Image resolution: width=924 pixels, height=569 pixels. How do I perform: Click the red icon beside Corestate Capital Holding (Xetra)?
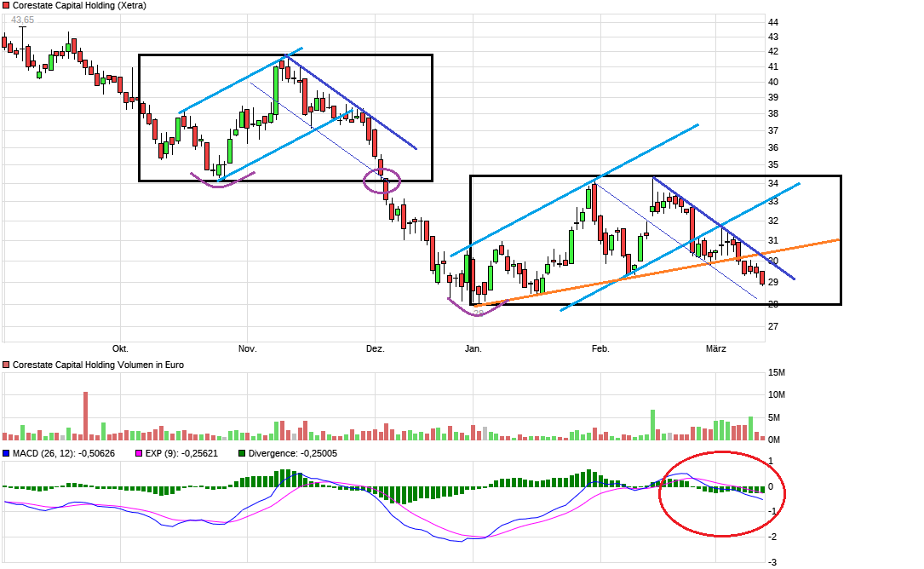(x=6, y=6)
